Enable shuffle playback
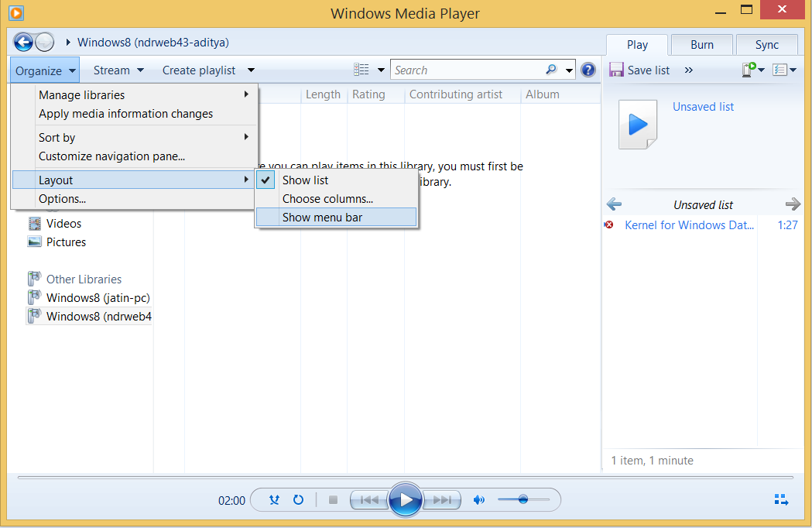812x528 pixels. point(274,499)
